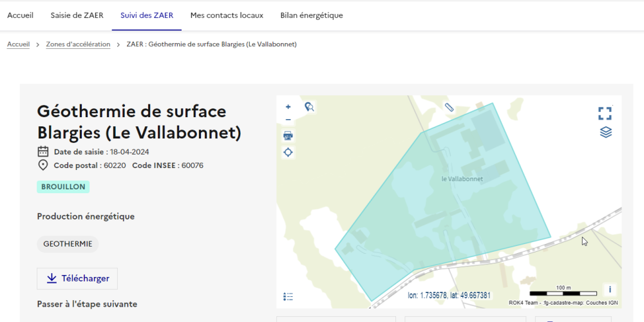Switch to Bilan énergétique tab
The height and width of the screenshot is (322, 644).
[x=311, y=15]
